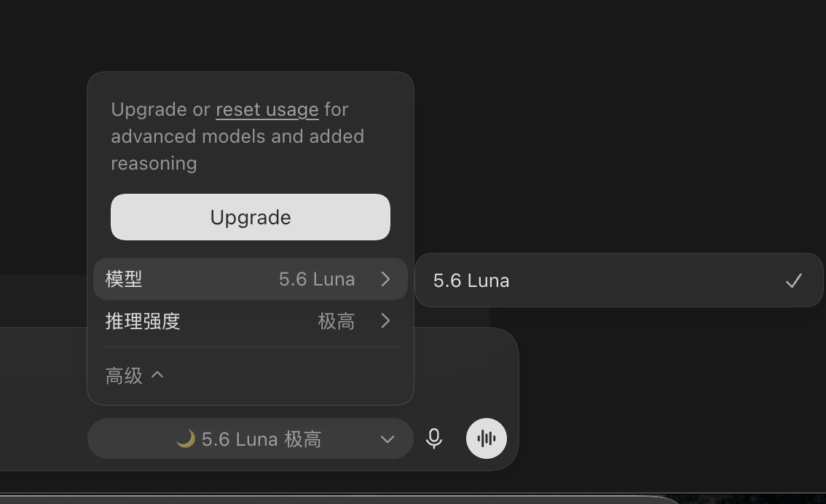Open the 模型 model submenu
The width and height of the screenshot is (826, 504).
(x=251, y=279)
